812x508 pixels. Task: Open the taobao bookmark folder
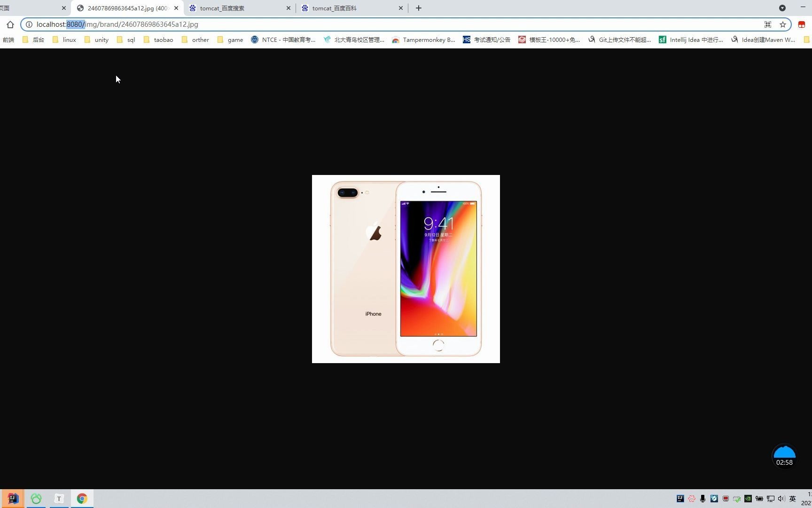(158, 40)
